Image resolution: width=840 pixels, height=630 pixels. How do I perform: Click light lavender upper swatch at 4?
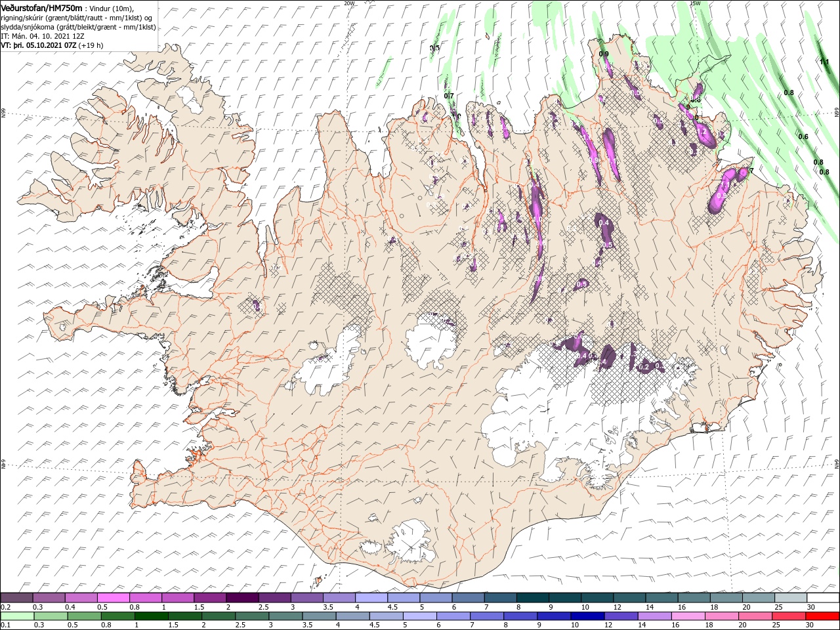point(371,598)
